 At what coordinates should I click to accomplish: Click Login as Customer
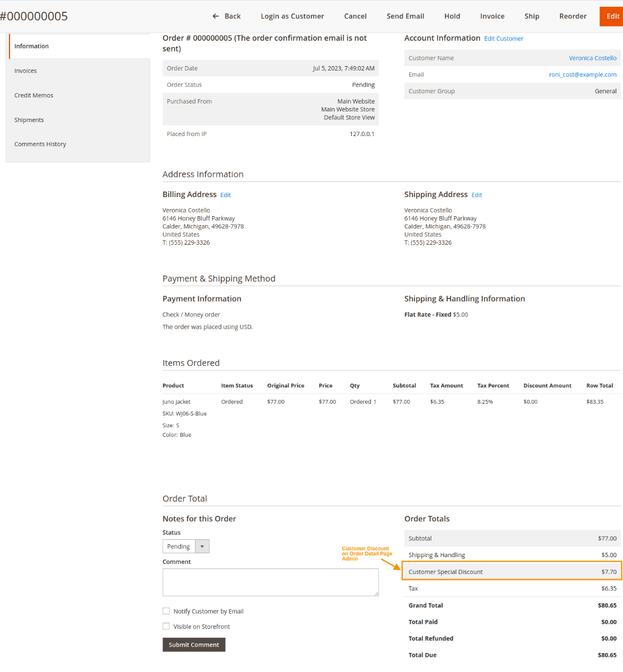click(292, 16)
